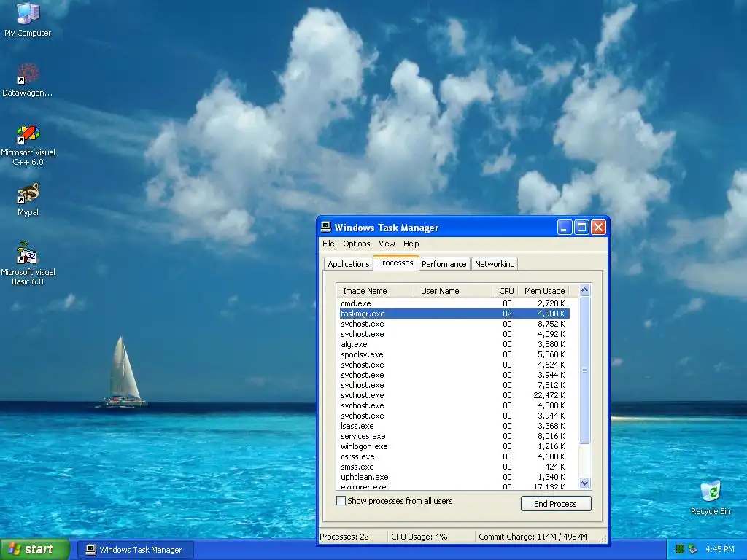Click the system clock showing 4:45 PM
747x560 pixels.
pos(719,549)
